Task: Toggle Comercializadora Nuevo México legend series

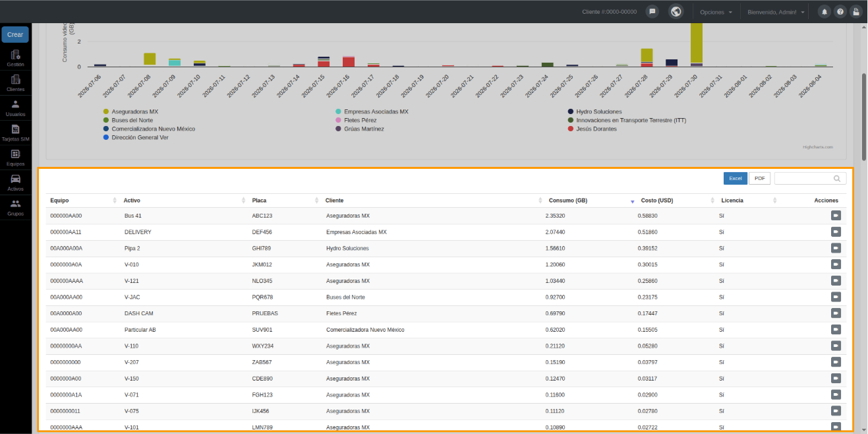Action: 149,129
